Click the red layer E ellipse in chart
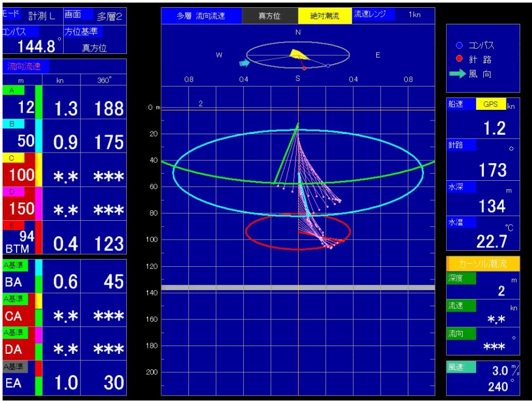This screenshot has width=532, height=401. pyautogui.click(x=298, y=232)
